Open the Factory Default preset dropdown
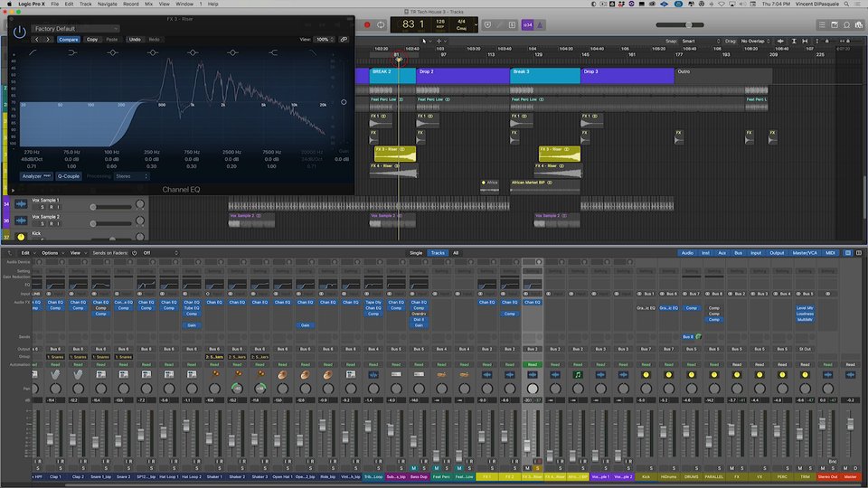The image size is (868, 488). pyautogui.click(x=75, y=29)
